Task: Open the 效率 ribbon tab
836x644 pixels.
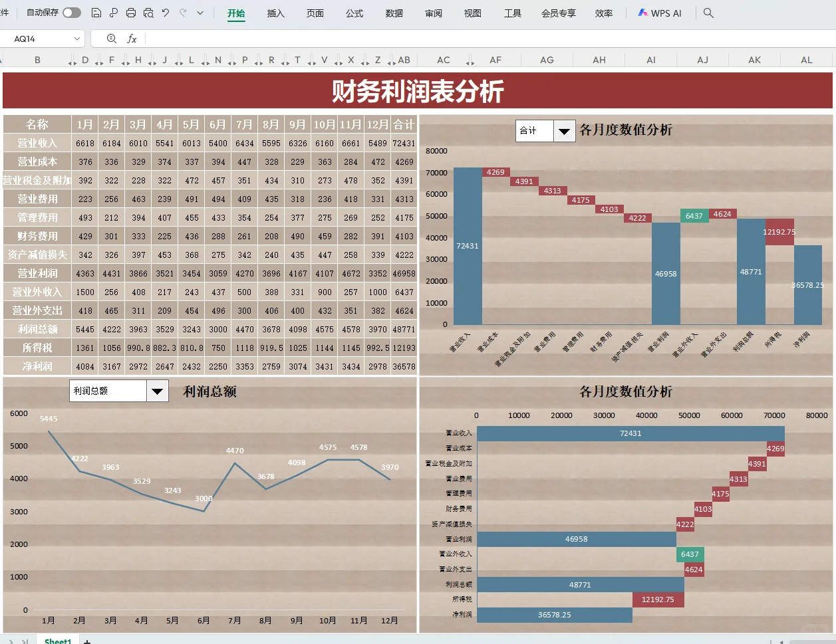Action: tap(604, 13)
